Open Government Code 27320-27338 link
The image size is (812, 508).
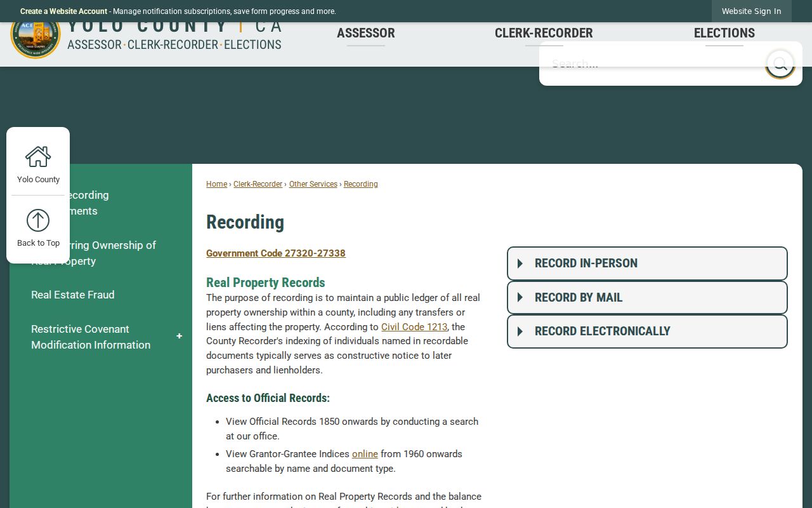[x=276, y=253]
